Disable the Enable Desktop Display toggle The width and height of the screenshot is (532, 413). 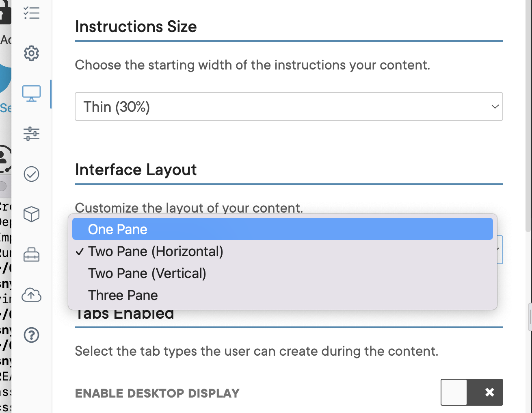point(471,392)
